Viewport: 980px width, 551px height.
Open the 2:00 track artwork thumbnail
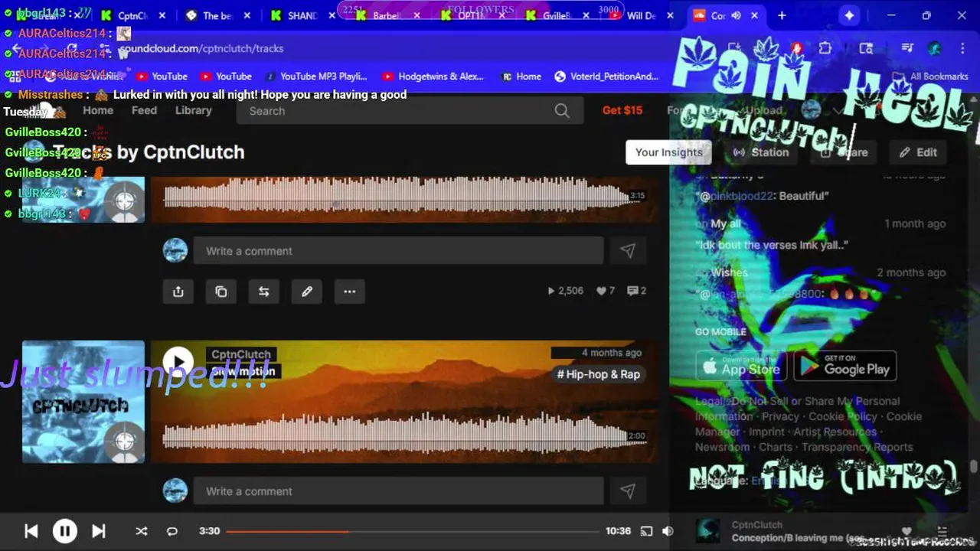(83, 402)
